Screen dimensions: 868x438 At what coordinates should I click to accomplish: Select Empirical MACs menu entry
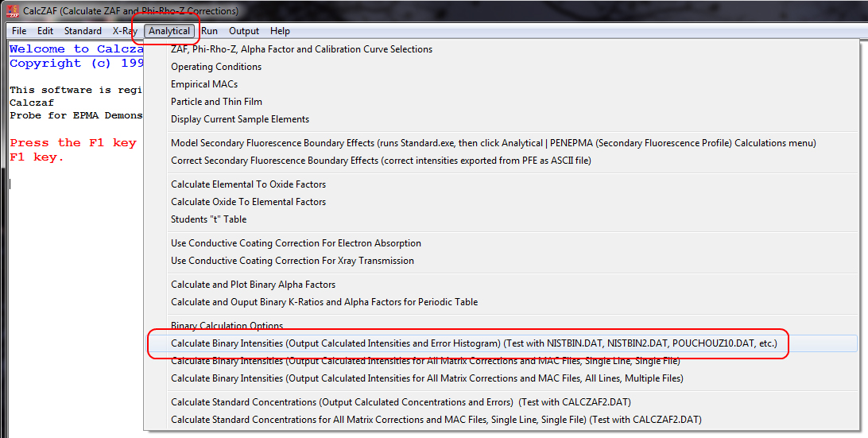[204, 84]
